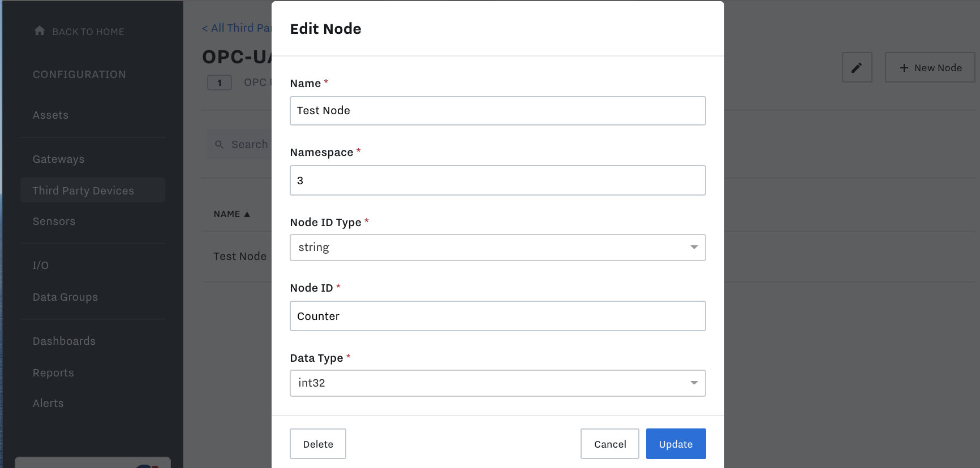Screen dimensions: 980x468
Task: Open Data Groups in the sidebar
Action: coord(65,297)
